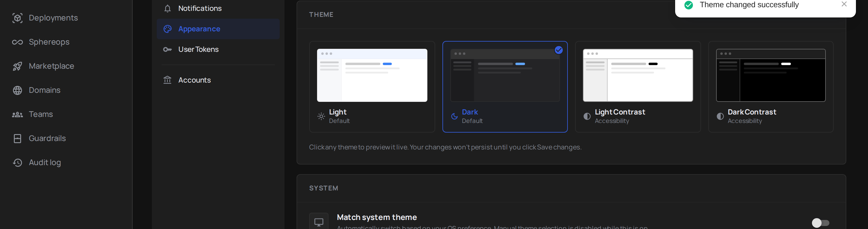
Task: Click the Guardrails icon in sidebar
Action: tap(17, 138)
